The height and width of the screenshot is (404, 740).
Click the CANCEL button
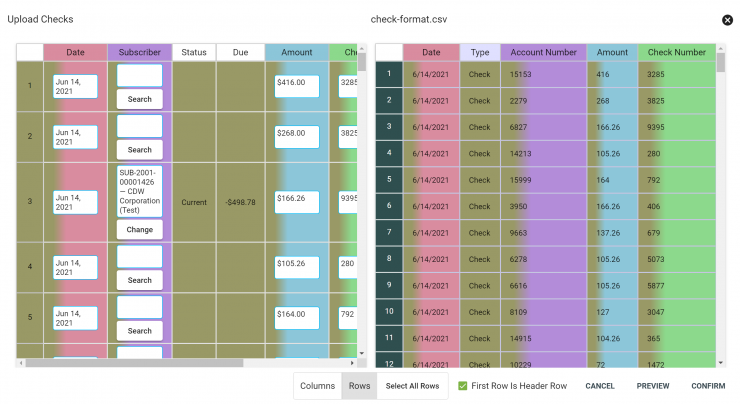pyautogui.click(x=600, y=386)
